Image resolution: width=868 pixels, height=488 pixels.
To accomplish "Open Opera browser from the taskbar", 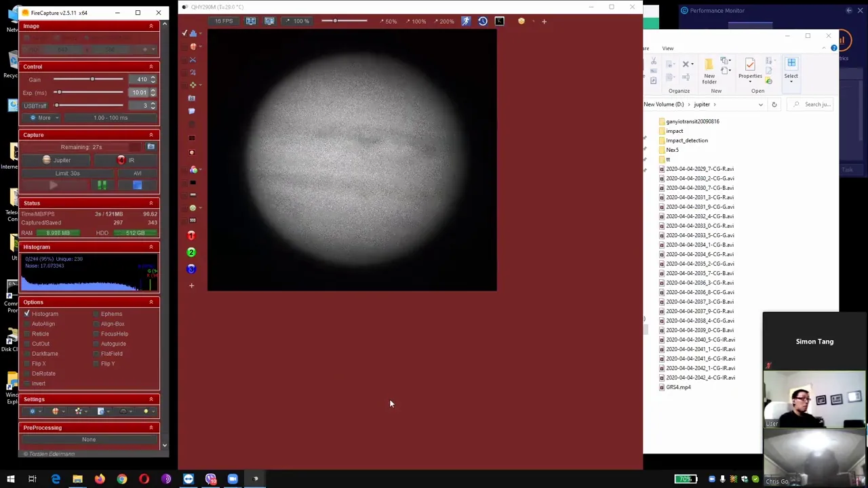I will point(144,479).
